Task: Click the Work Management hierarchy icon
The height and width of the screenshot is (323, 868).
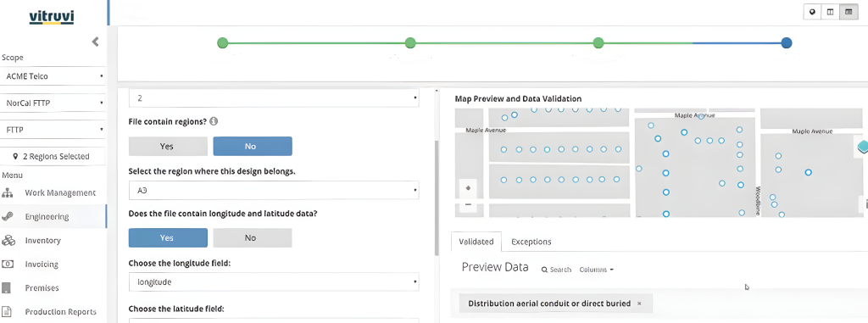Action: [7, 192]
